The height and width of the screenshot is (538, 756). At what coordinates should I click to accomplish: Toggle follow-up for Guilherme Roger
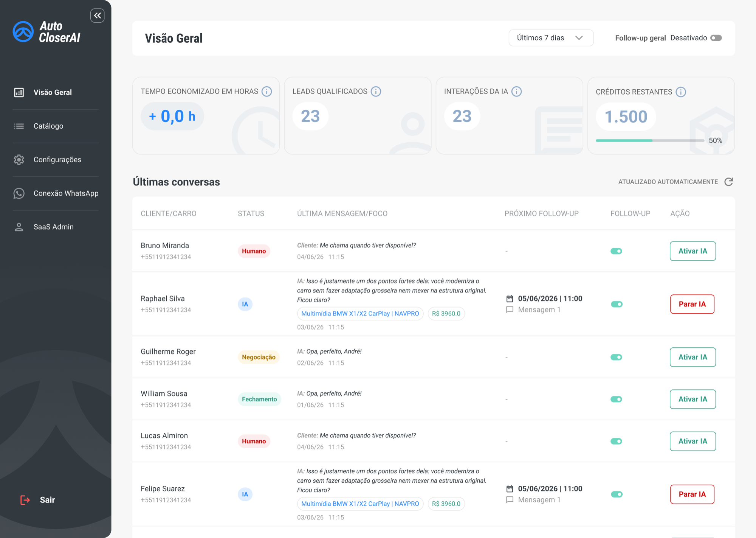click(616, 357)
